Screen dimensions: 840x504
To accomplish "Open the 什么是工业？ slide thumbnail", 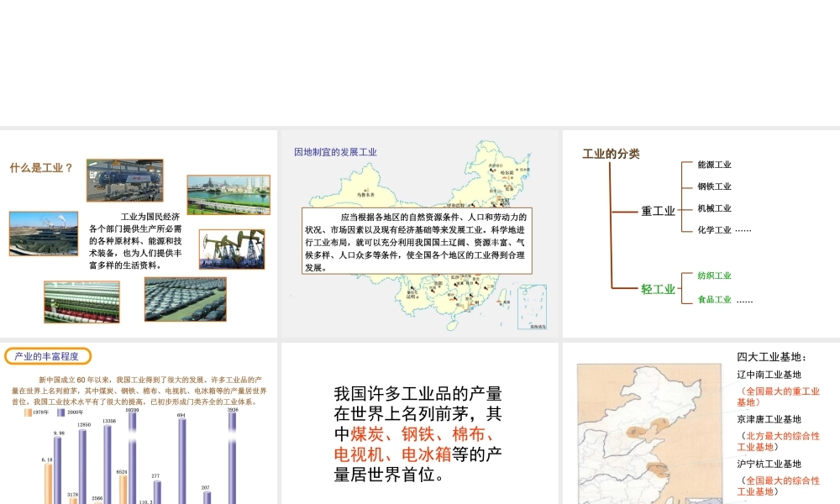I will tap(139, 234).
